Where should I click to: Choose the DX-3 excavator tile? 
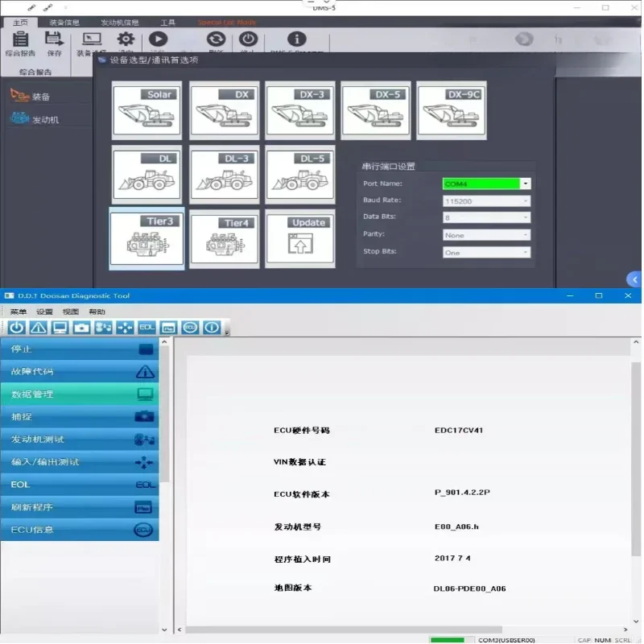coord(299,110)
